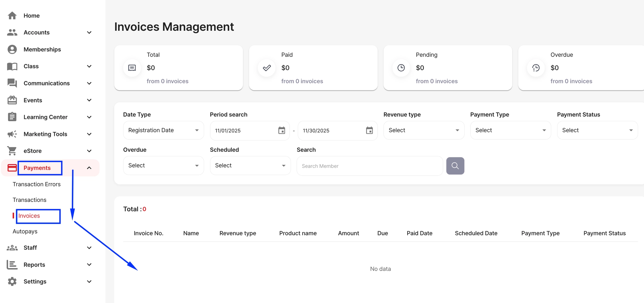
Task: Click the Settings gear icon
Action: click(12, 281)
